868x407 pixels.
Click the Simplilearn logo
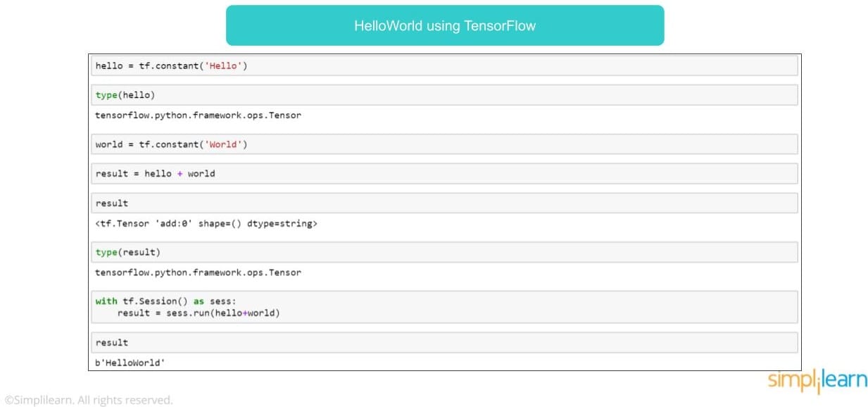coord(817,382)
